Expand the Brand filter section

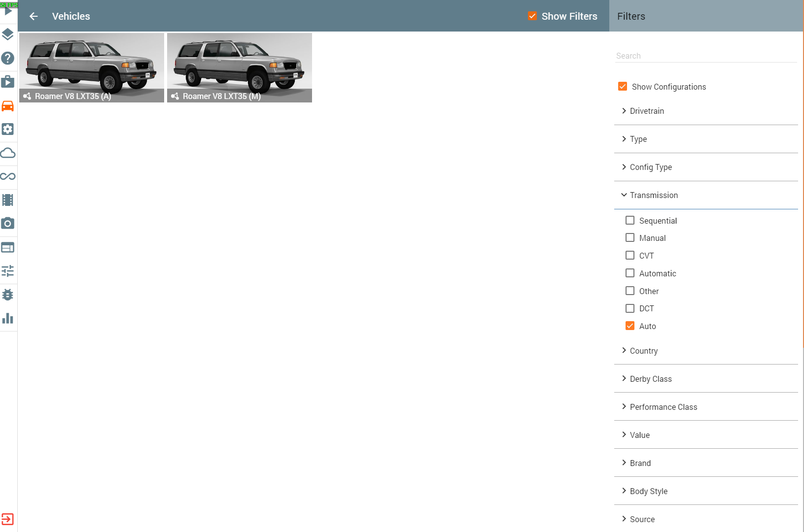[x=706, y=463]
